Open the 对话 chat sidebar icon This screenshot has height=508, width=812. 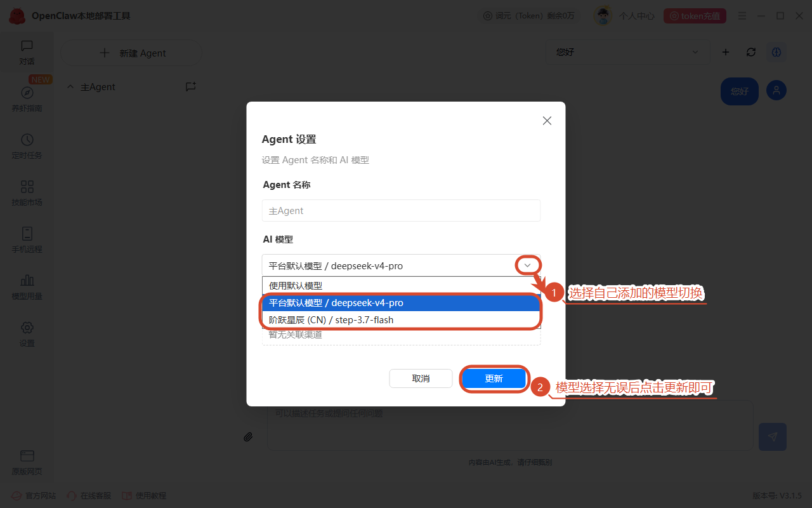tap(27, 46)
